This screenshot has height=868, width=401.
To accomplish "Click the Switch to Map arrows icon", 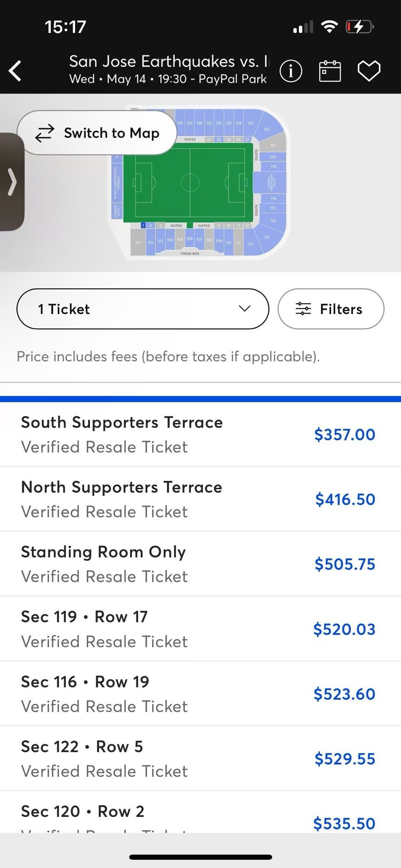I will pyautogui.click(x=45, y=133).
